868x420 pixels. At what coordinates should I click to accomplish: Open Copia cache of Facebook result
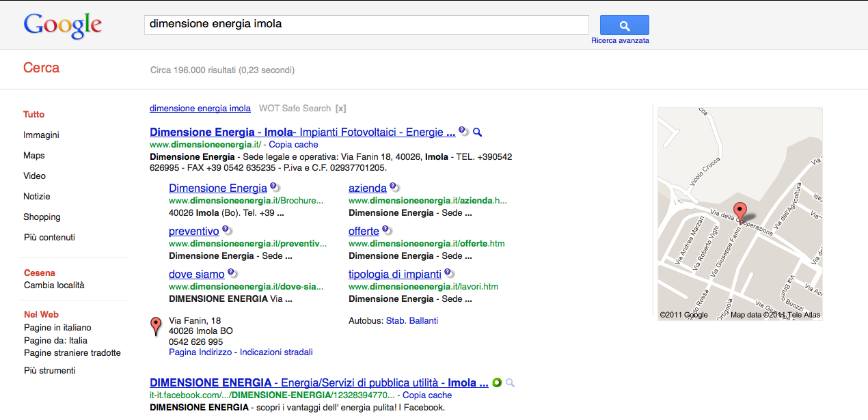coord(427,395)
